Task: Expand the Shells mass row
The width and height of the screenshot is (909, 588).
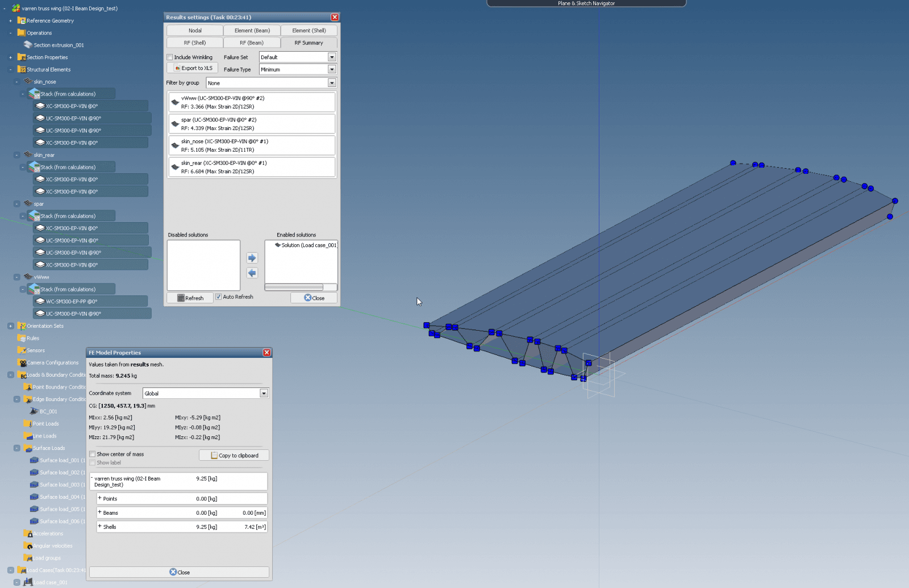Action: coord(99,527)
